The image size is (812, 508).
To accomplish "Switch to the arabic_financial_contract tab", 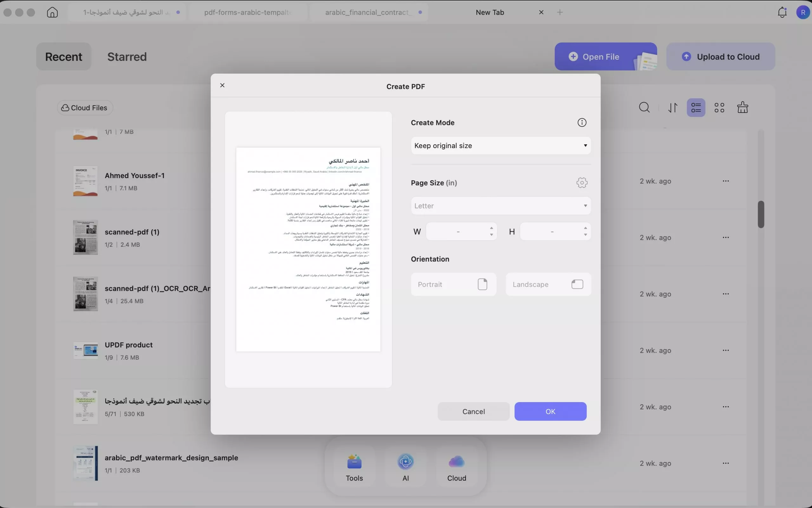I will pos(368,12).
